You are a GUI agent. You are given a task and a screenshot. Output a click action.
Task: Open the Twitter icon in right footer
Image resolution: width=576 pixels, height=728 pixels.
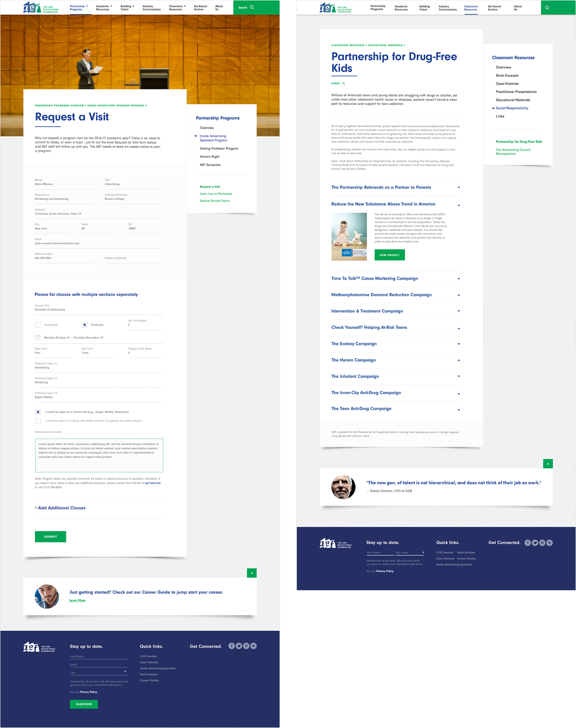pyautogui.click(x=535, y=543)
